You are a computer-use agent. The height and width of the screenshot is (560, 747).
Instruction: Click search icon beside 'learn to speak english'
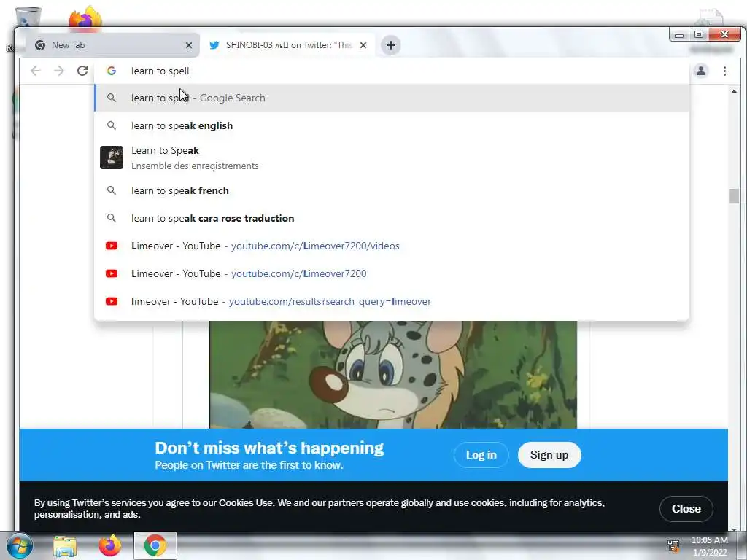(112, 125)
